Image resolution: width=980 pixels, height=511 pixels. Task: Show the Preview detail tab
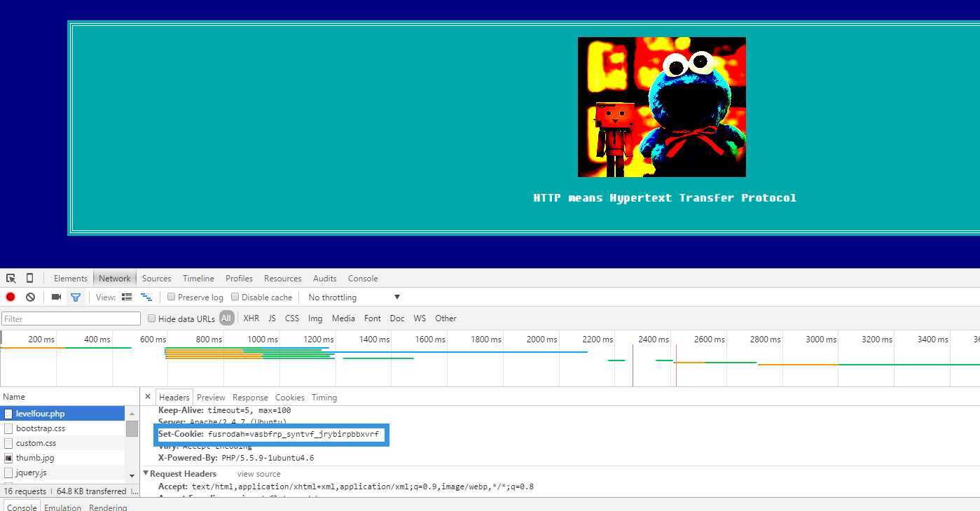(211, 397)
